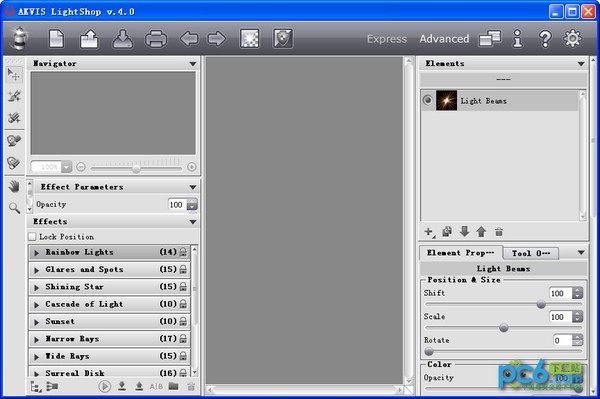Click the play icon below Effects list

click(x=104, y=386)
